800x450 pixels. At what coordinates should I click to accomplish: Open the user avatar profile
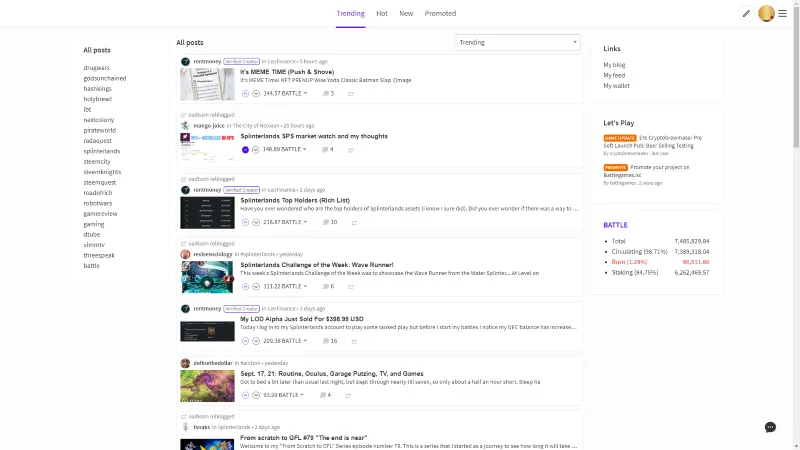(x=766, y=14)
